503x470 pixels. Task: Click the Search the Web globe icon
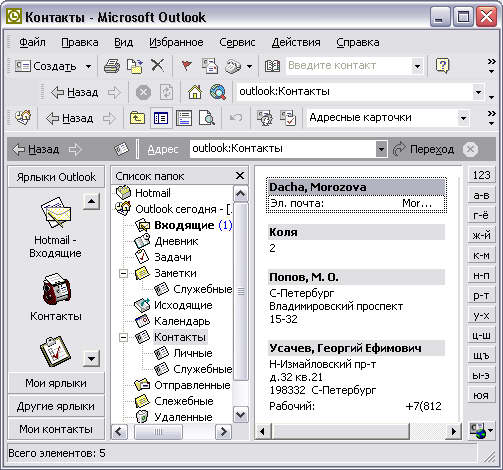click(218, 92)
